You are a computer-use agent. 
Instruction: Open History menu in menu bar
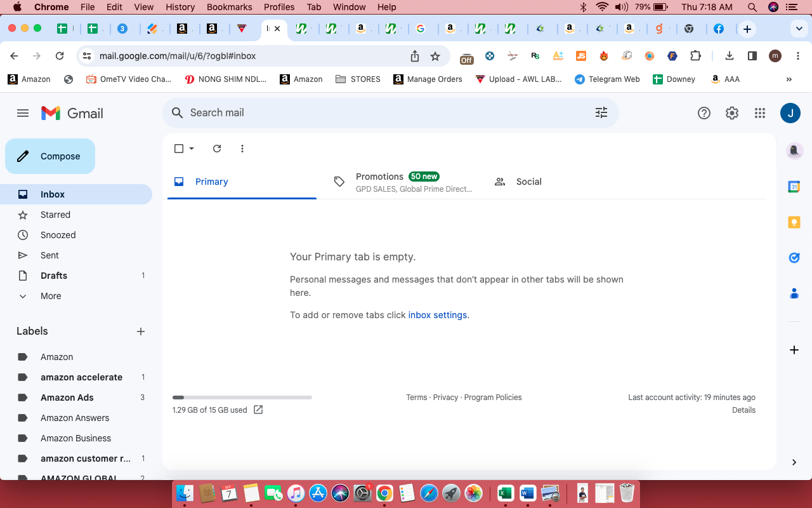180,7
